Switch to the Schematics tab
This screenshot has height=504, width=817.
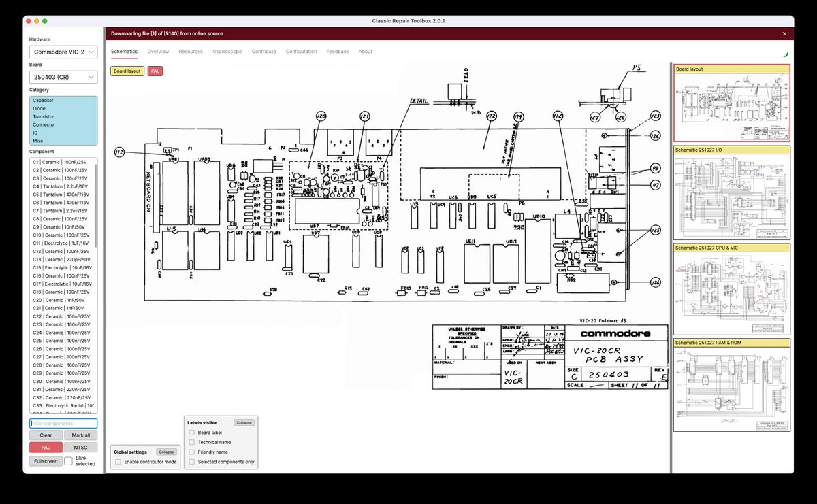(124, 52)
